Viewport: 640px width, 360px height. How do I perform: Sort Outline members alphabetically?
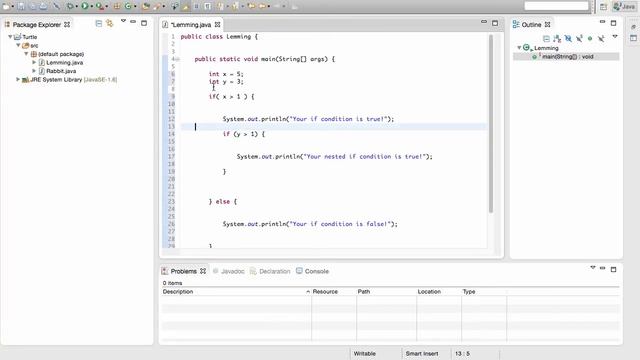click(557, 38)
